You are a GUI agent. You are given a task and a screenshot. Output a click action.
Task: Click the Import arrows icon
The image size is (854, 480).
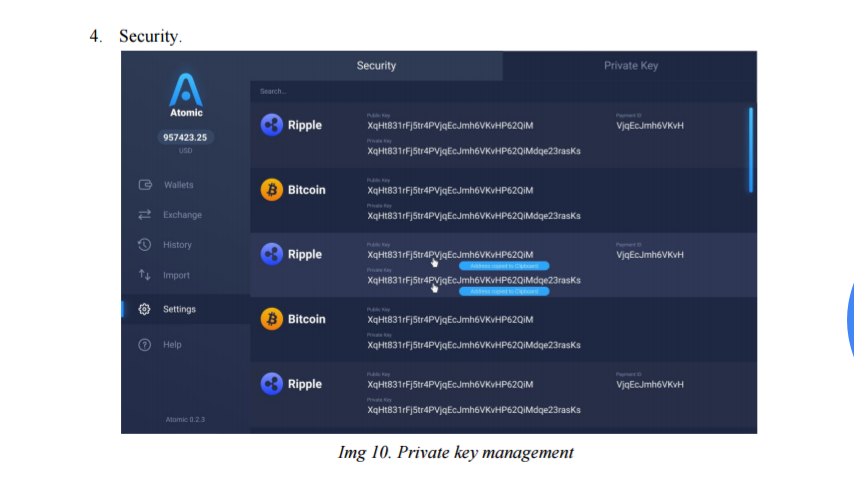pyautogui.click(x=144, y=275)
